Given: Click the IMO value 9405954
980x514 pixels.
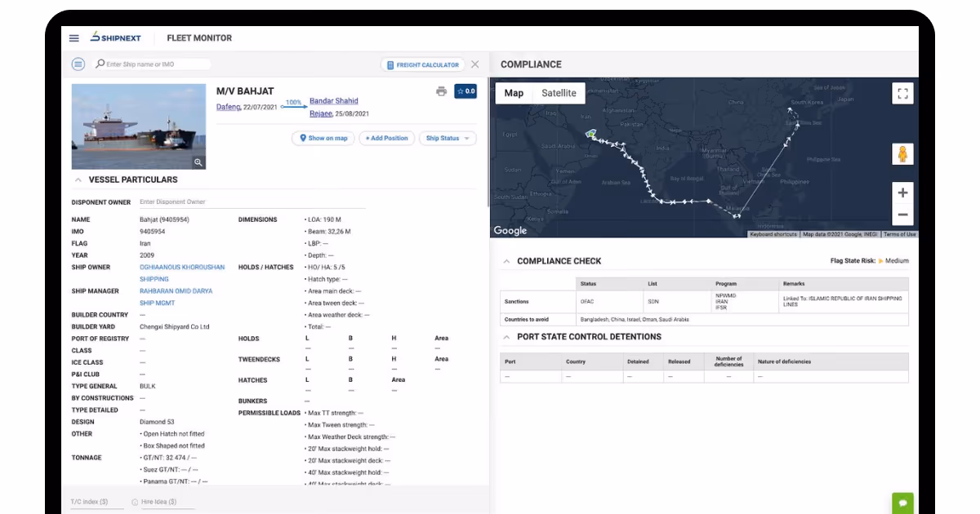Looking at the screenshot, I should click(153, 232).
